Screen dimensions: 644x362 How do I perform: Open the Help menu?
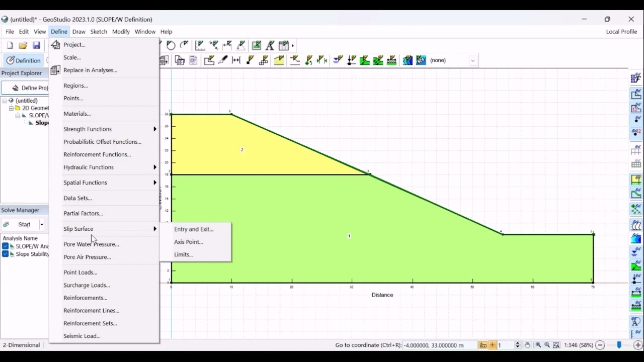[x=166, y=32]
